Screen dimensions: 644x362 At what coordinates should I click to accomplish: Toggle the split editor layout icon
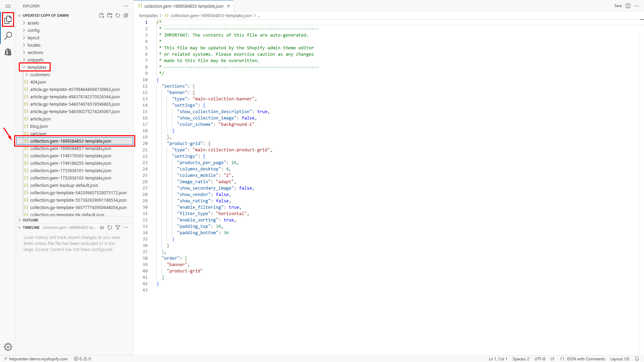tap(628, 6)
